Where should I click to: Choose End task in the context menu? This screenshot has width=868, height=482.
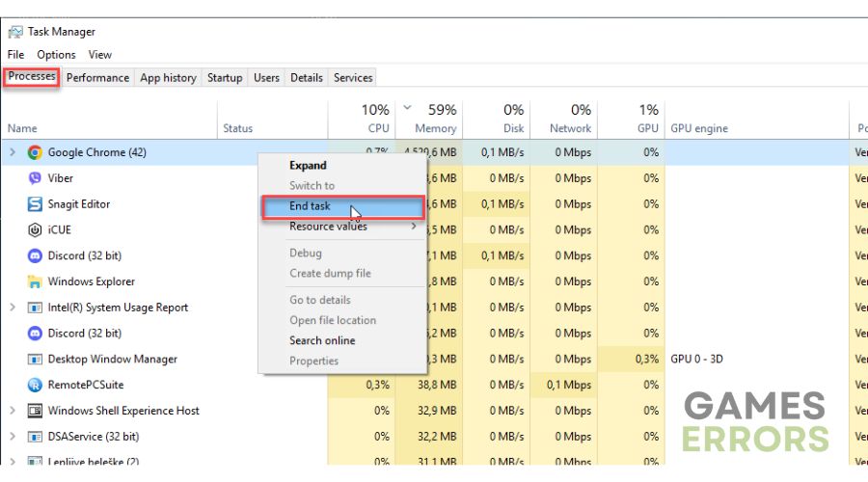(343, 206)
